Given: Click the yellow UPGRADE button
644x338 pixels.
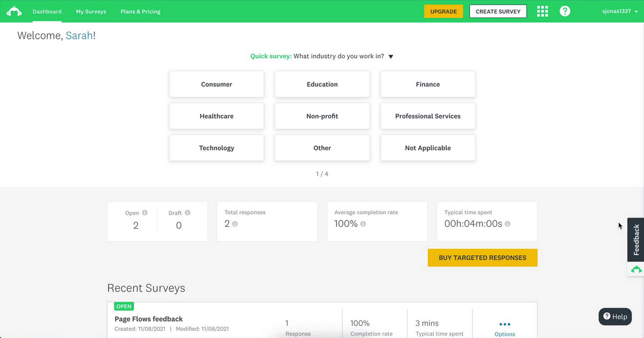Looking at the screenshot, I should click(x=444, y=12).
